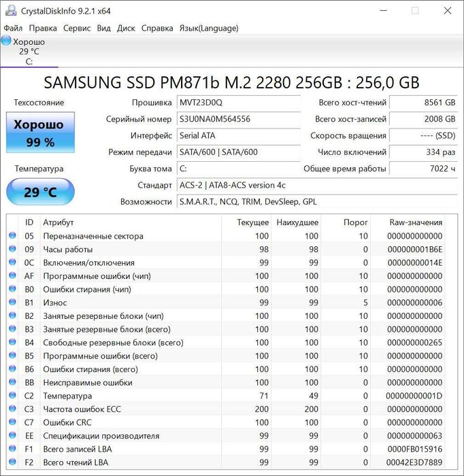Minimize the CrystalDiskInfo window

(384, 11)
